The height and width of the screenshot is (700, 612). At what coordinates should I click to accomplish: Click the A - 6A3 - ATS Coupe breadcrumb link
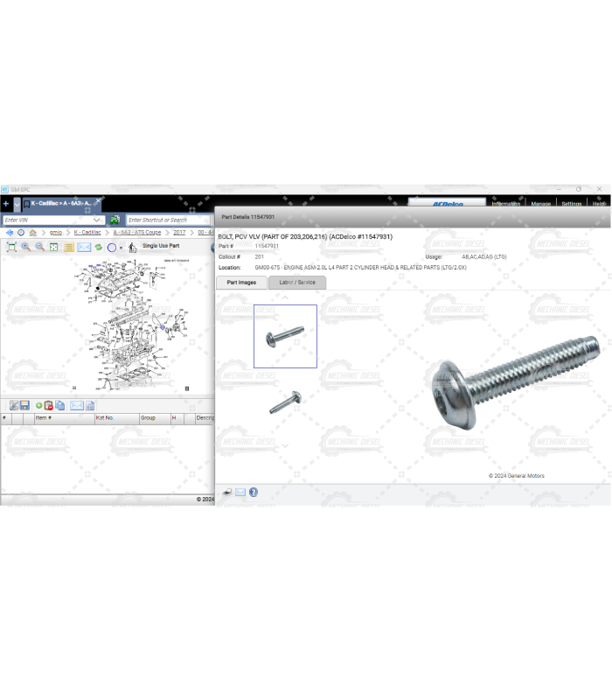coord(137,233)
